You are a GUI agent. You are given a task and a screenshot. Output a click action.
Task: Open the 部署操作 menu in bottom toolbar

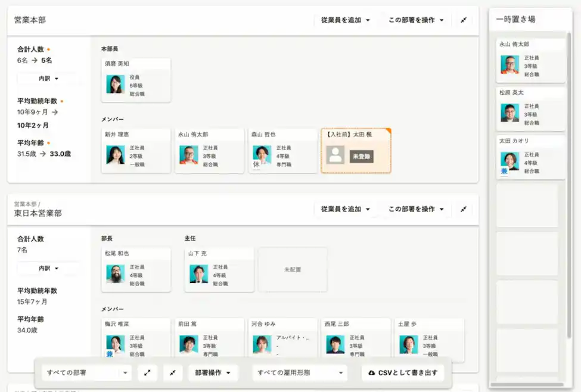click(x=213, y=372)
